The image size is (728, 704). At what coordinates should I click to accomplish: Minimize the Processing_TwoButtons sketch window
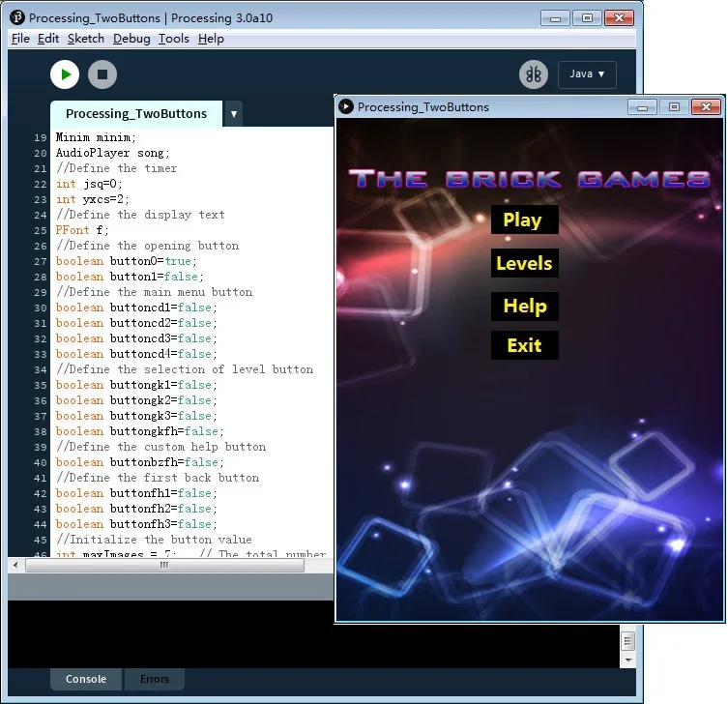click(x=642, y=107)
